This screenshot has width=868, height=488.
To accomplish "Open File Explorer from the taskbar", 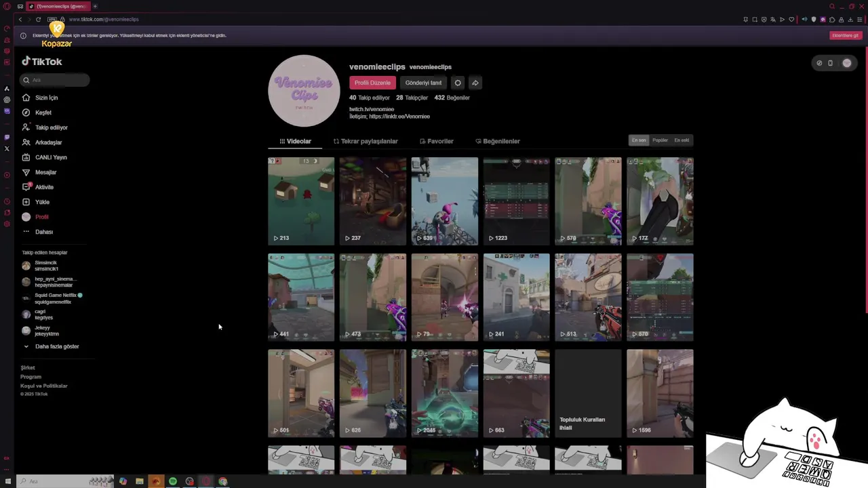I will point(139,481).
